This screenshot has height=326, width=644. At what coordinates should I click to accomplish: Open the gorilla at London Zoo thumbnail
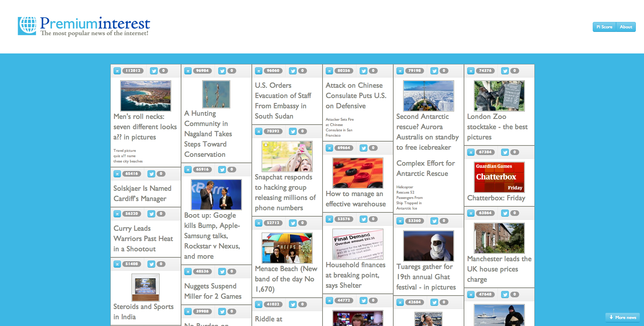(499, 96)
